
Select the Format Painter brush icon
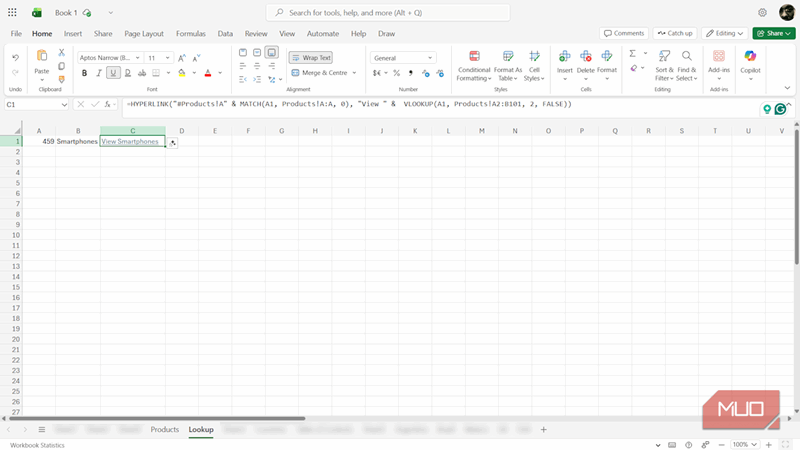[61, 79]
